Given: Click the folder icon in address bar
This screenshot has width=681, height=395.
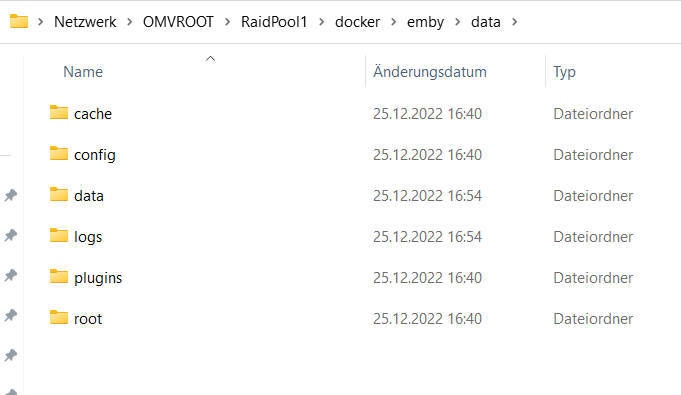Looking at the screenshot, I should [x=19, y=21].
